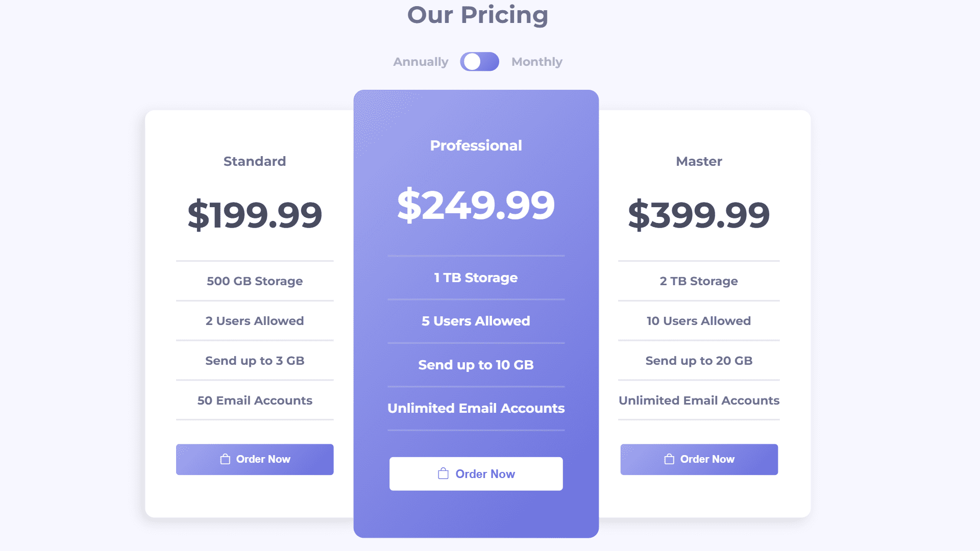The height and width of the screenshot is (551, 980).
Task: Click the shopping bag icon on Professional's Order Now button
Action: (x=443, y=473)
